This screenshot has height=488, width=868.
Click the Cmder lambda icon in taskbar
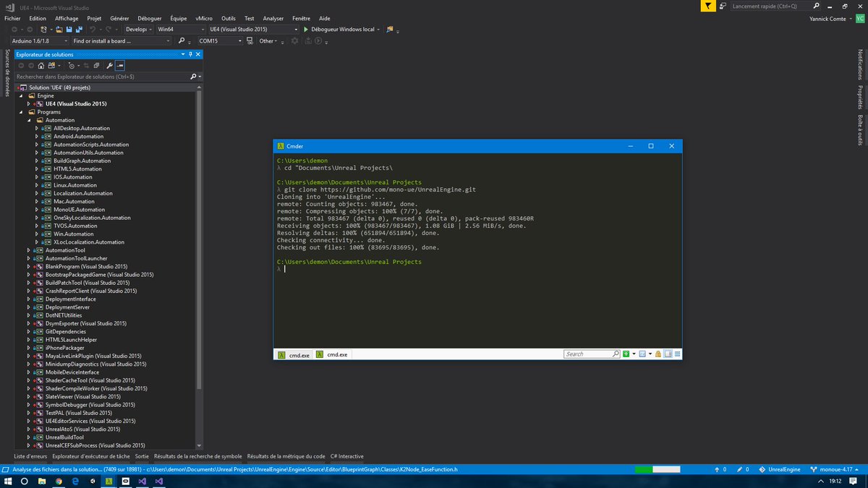(x=109, y=481)
